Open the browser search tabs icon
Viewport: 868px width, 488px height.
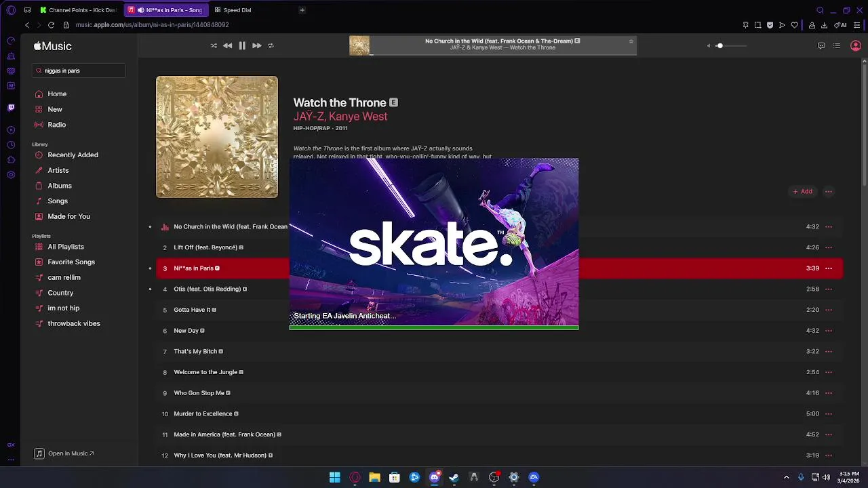click(820, 10)
